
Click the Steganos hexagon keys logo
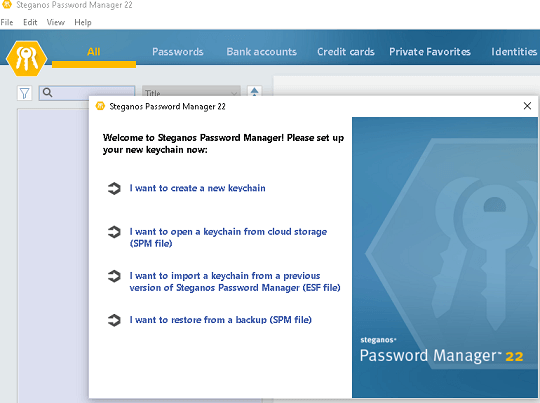[27, 58]
